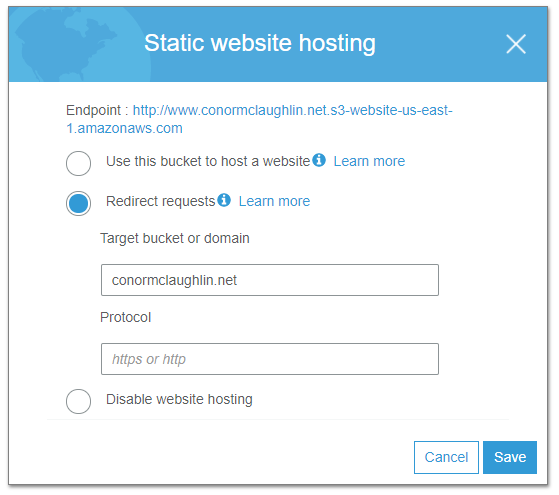Viewport: 559px width, 495px height.
Task: Open Learn more for Redirect requests
Action: [274, 201]
